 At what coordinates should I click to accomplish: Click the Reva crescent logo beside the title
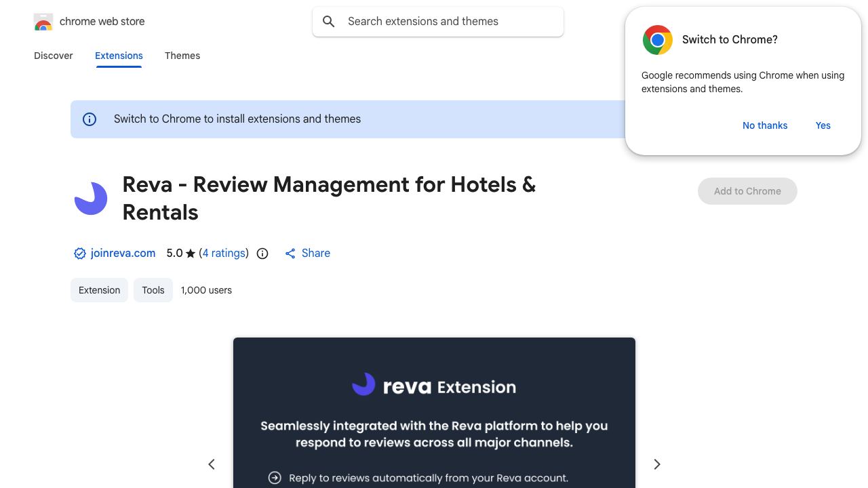pos(91,199)
